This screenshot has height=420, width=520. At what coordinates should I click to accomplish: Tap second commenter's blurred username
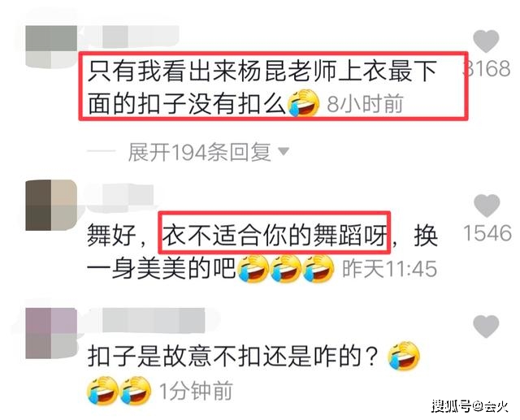pyautogui.click(x=119, y=196)
